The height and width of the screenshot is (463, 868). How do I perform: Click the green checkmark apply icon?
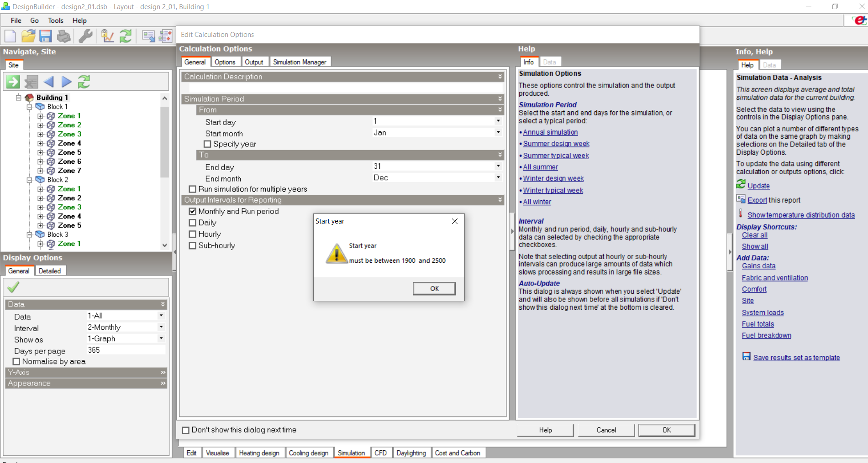tap(13, 287)
